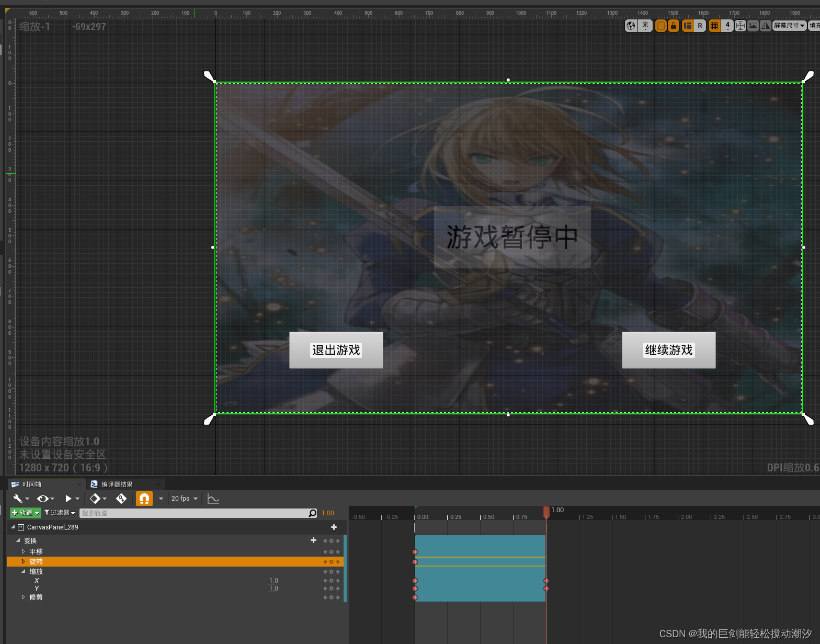Click the preview background image icon
Viewport: 820px width, 644px height.
tap(753, 26)
